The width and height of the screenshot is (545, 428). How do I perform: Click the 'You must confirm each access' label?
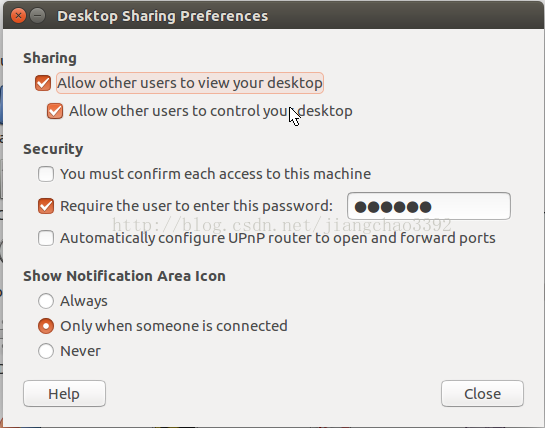pyautogui.click(x=215, y=174)
